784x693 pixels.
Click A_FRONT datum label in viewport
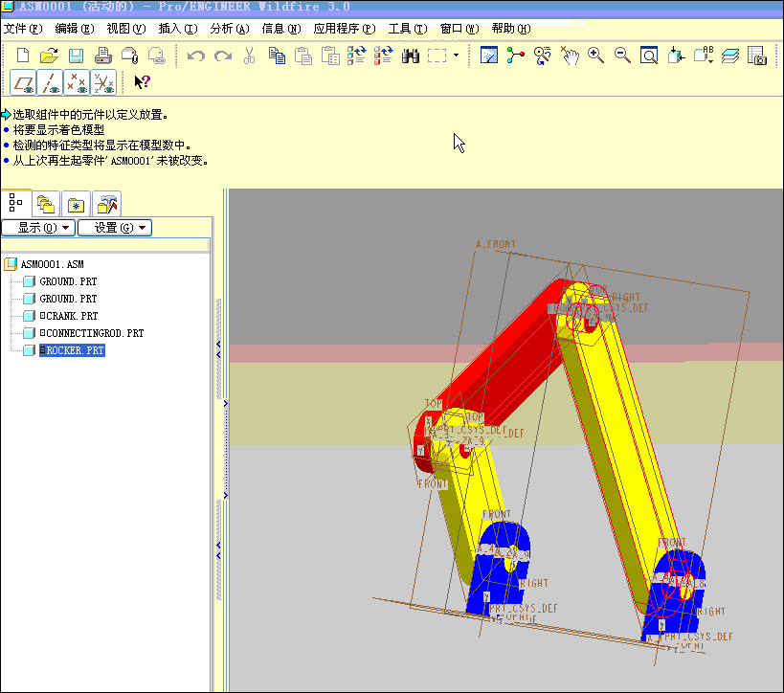(496, 244)
